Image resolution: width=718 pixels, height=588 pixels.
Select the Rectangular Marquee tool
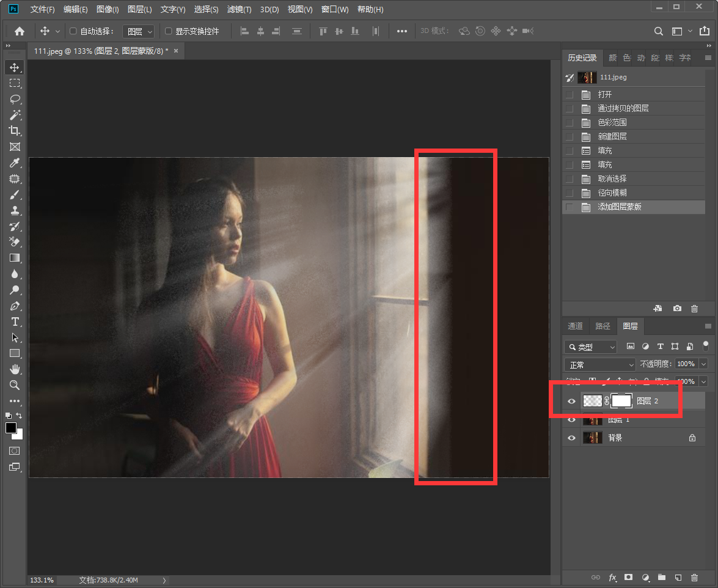click(x=15, y=83)
